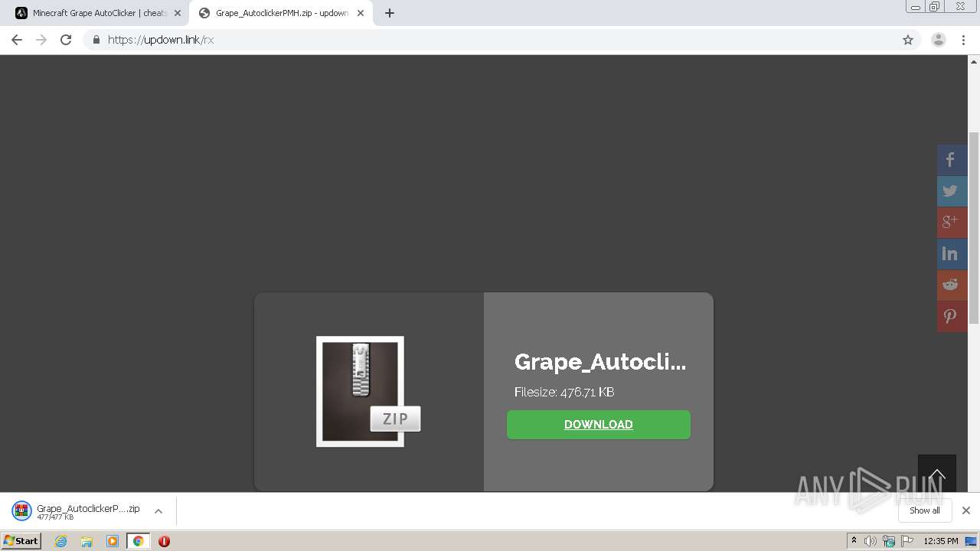
Task: Click the scroll-to-top arrow button
Action: click(937, 474)
